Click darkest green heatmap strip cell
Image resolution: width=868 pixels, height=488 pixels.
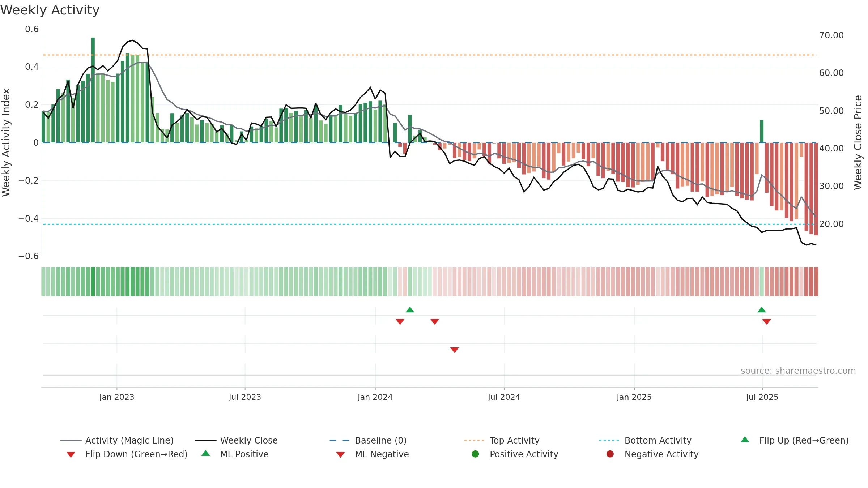93,282
